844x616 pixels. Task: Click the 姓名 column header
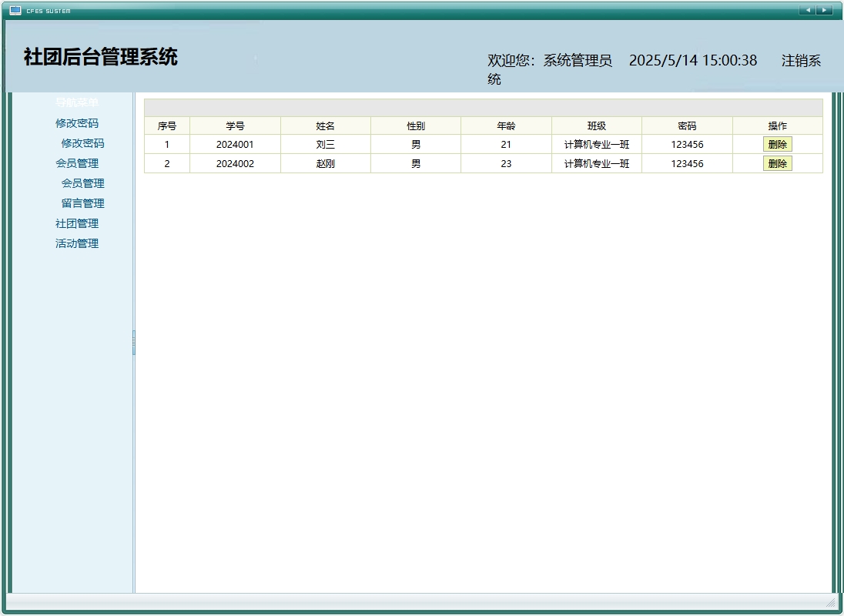tap(326, 126)
